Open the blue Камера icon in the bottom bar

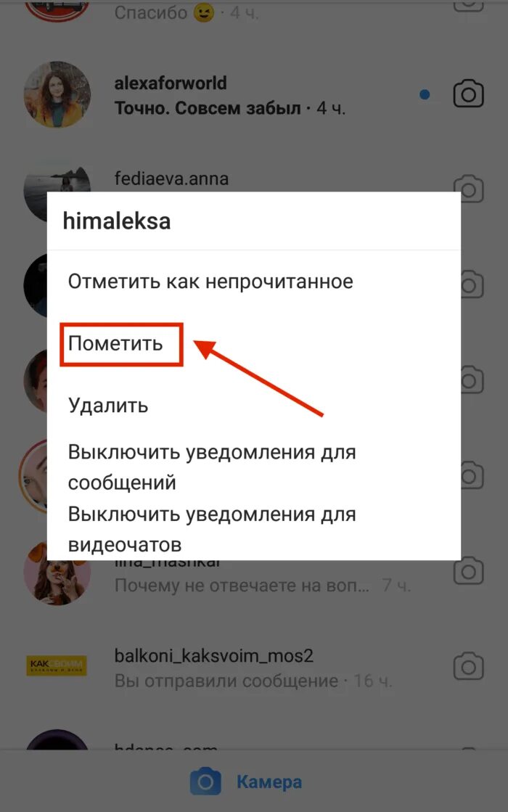[205, 782]
